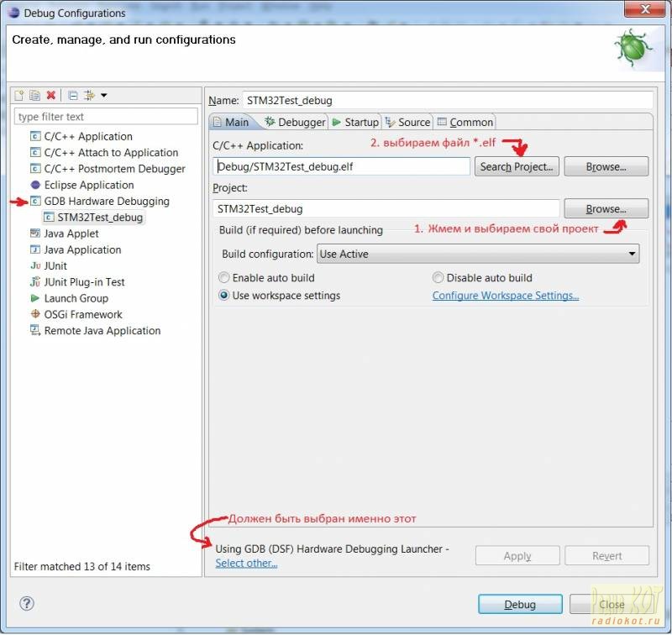Open the Configure Workspace Settings link

505,296
